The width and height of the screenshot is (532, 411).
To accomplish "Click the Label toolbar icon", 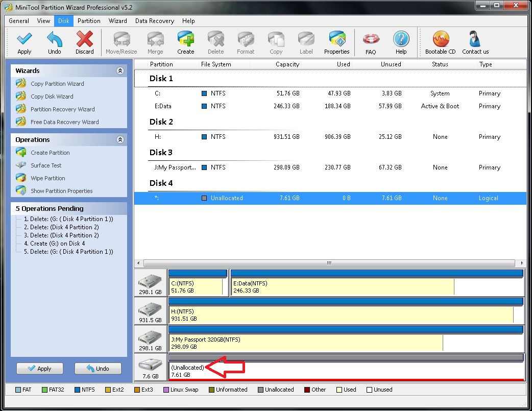I will pos(306,39).
